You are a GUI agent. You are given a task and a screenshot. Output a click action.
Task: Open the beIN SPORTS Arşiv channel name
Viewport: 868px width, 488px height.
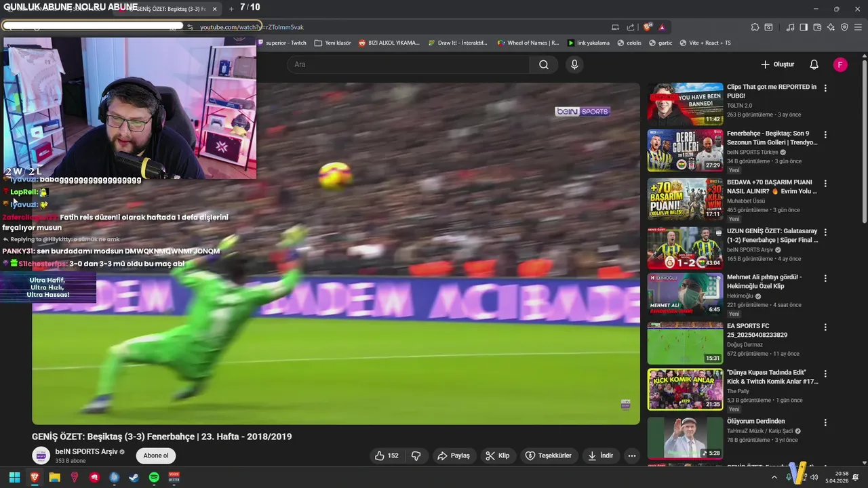coord(86,451)
